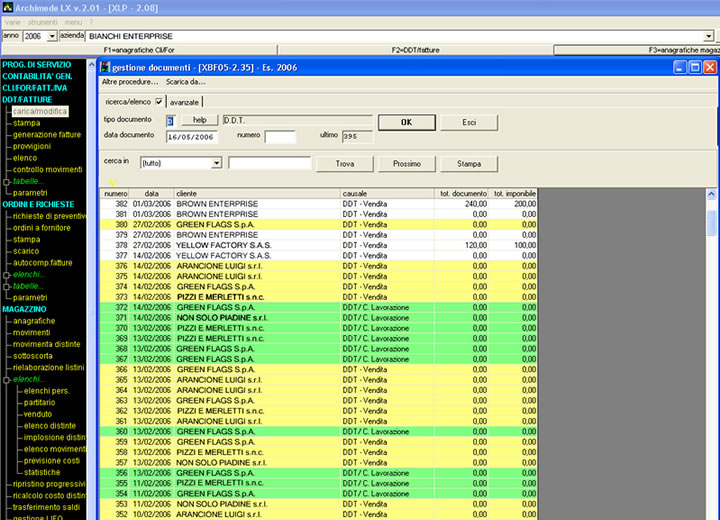This screenshot has width=720, height=520.
Task: Switch to the ricerca/elenco tab
Action: coord(128,102)
